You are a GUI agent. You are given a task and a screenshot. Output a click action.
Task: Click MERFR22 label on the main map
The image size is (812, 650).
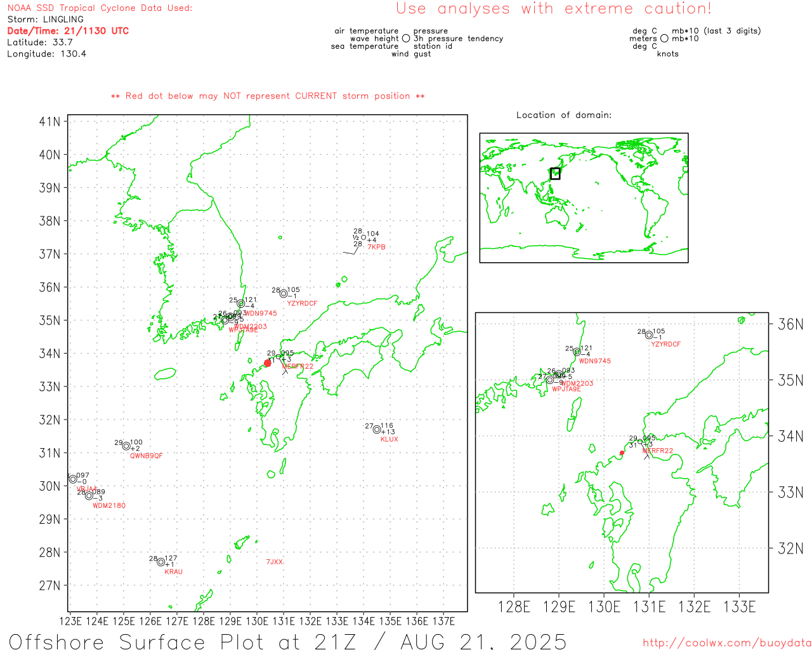pyautogui.click(x=298, y=366)
